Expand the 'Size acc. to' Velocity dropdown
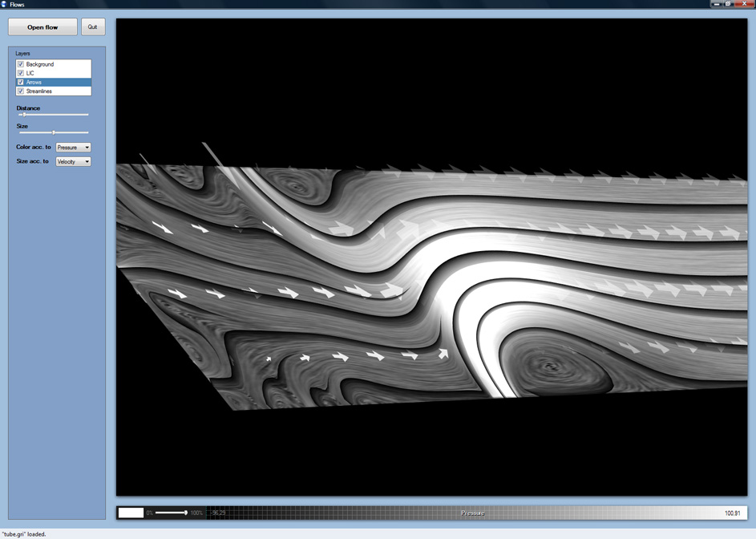This screenshot has height=539, width=756. [x=73, y=162]
